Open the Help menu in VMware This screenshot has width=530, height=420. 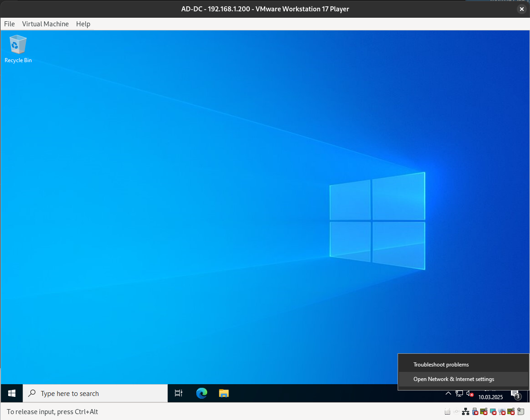[x=83, y=24]
